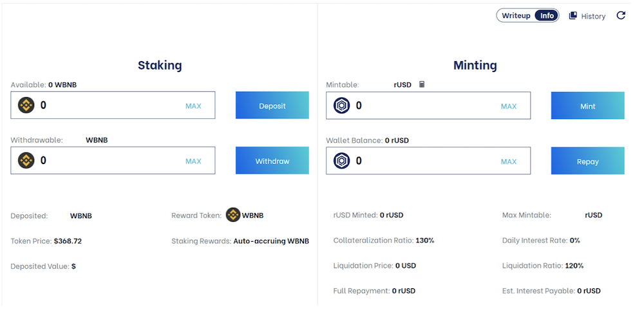Click the WBNB icon next to Reward Token
644x312 pixels.
coord(233,215)
